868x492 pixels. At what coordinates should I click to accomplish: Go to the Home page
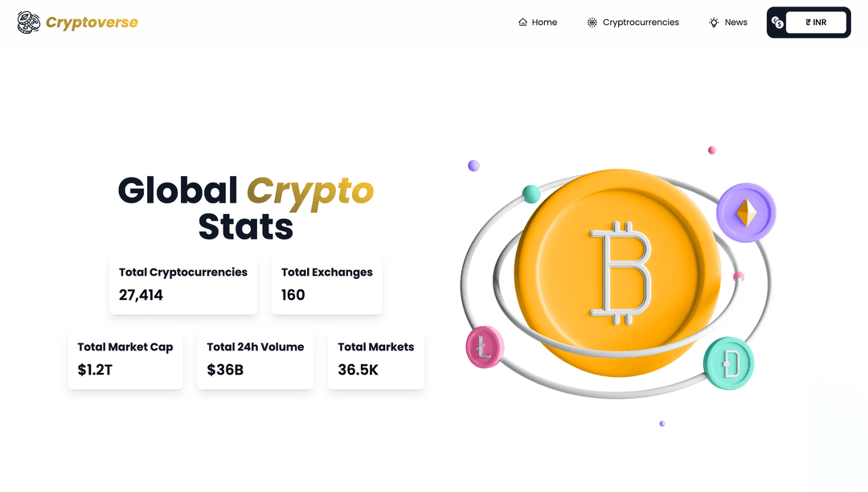pos(544,23)
